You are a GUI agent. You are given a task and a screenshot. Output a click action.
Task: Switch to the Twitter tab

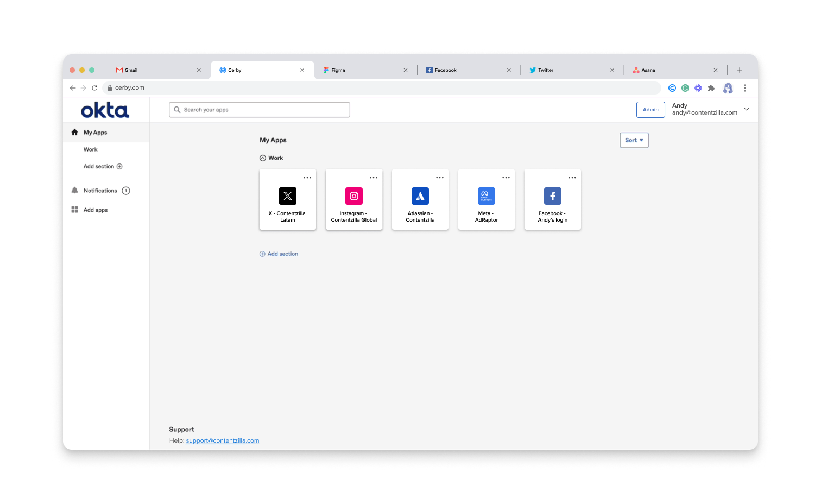[x=572, y=70]
